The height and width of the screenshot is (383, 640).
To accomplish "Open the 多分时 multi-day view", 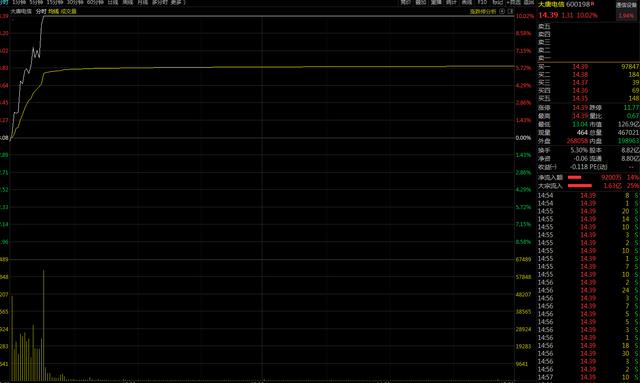I will pos(160,2).
